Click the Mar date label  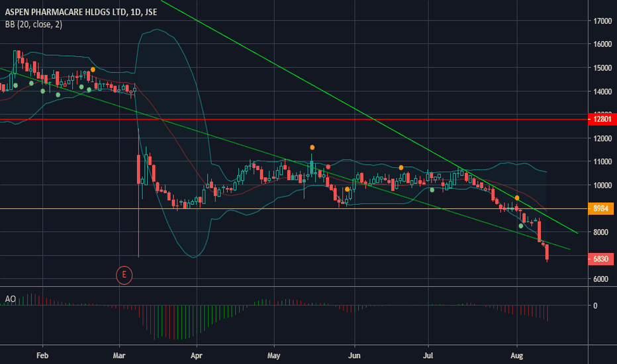[119, 356]
